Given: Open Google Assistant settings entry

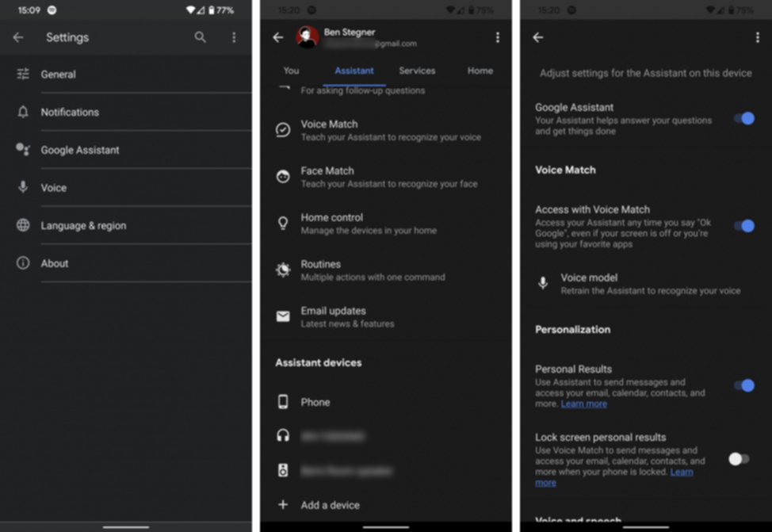Looking at the screenshot, I should coord(126,150).
